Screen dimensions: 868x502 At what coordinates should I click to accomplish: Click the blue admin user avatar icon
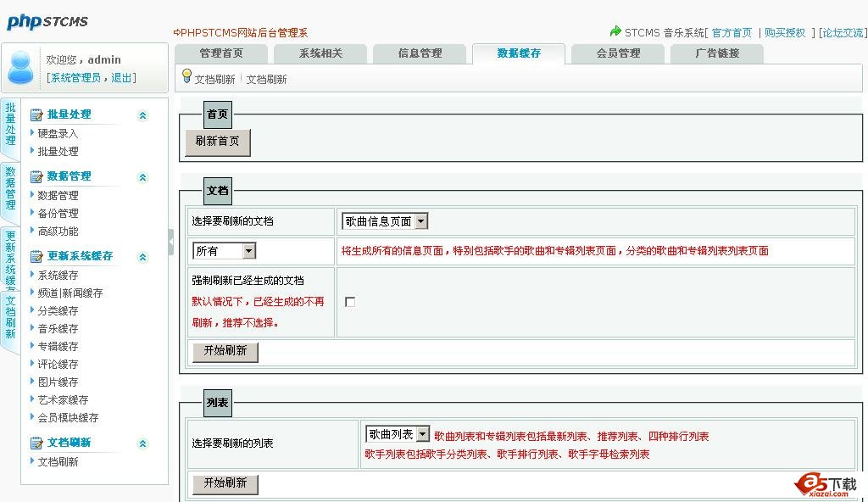[21, 68]
